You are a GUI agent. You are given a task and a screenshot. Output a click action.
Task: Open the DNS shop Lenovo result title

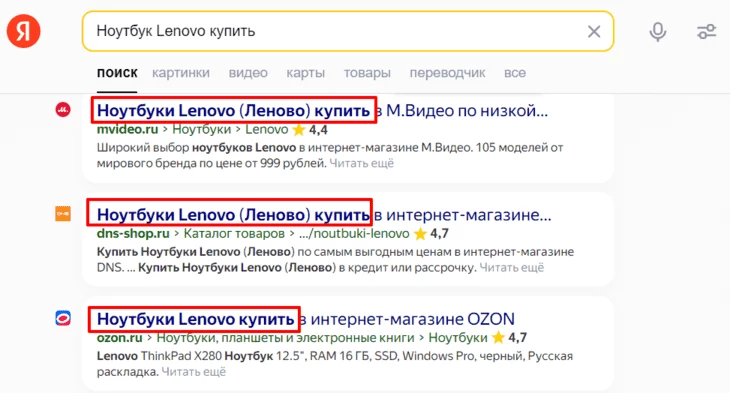(x=324, y=215)
